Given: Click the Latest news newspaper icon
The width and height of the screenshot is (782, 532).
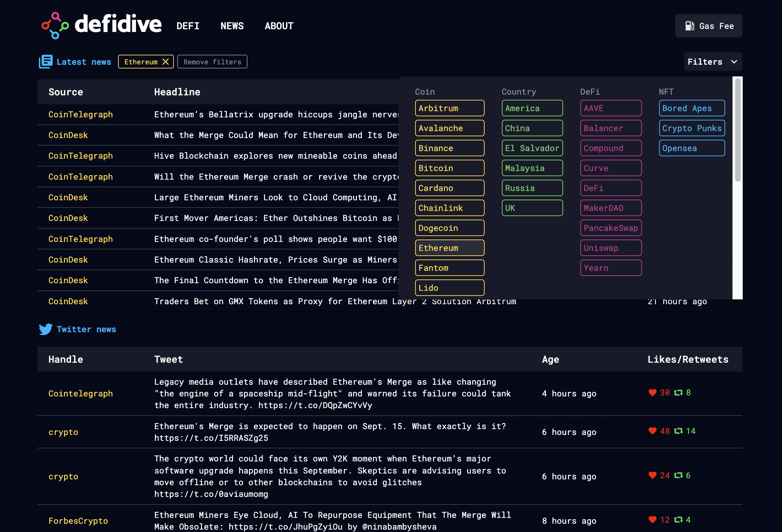Looking at the screenshot, I should coord(46,62).
